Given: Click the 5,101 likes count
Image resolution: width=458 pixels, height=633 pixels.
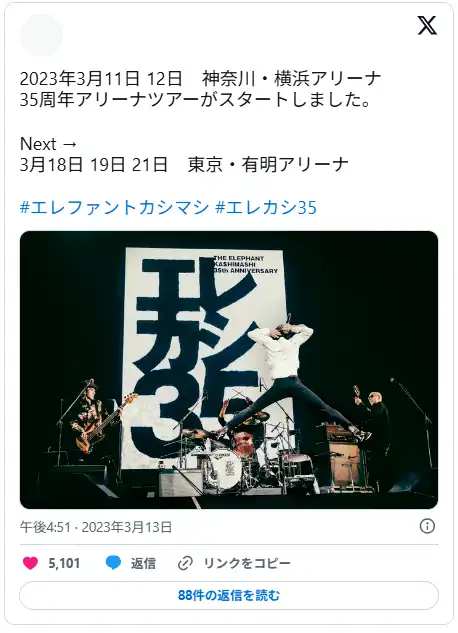Looking at the screenshot, I should point(64,563).
